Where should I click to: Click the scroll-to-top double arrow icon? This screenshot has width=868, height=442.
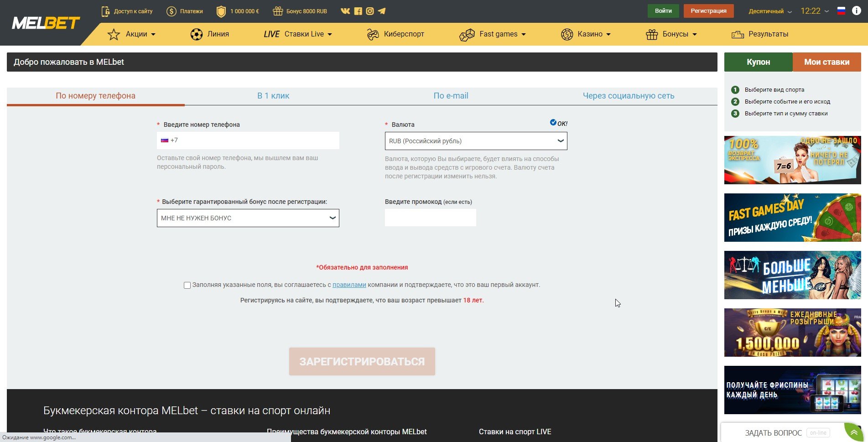pos(854,432)
